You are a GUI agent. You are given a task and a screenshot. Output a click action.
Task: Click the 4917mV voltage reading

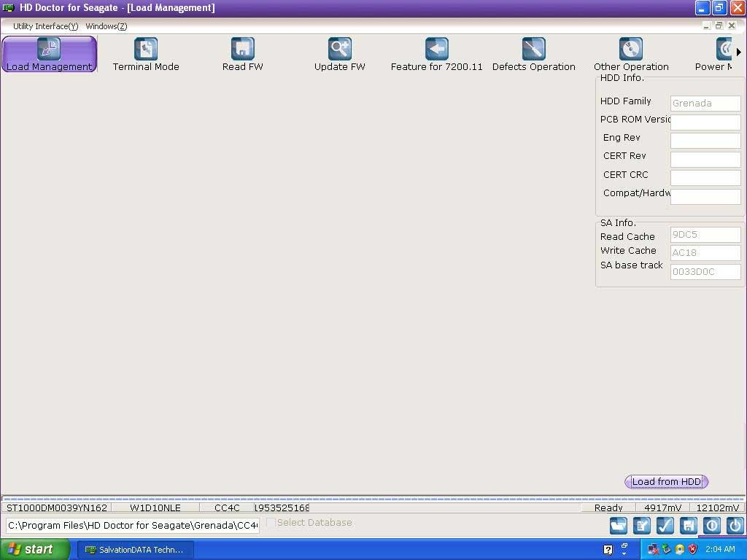point(662,507)
